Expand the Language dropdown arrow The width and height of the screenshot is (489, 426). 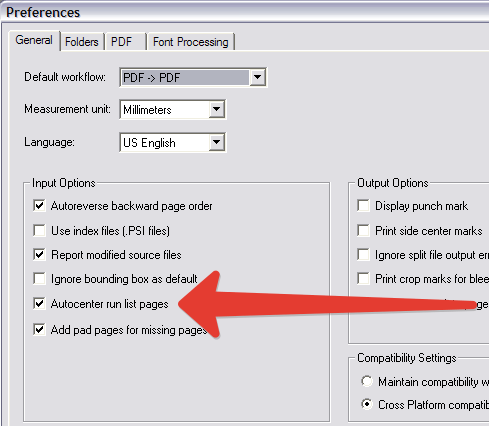coord(217,142)
